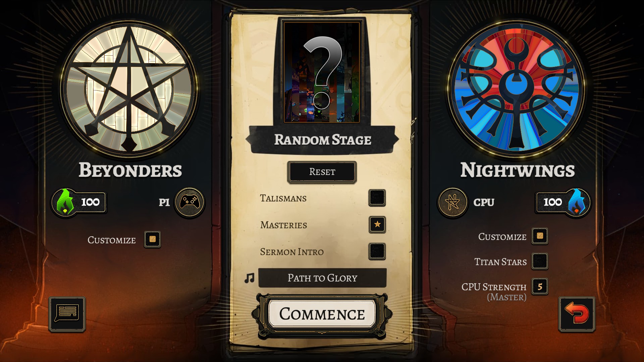Click the Nightwings stained-glass emblem

coord(517,89)
